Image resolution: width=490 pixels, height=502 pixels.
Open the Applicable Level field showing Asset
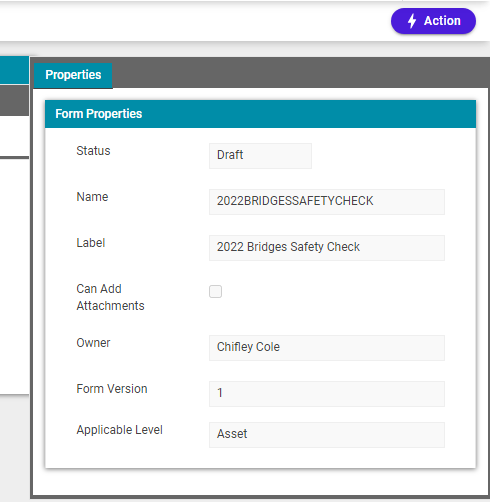point(327,435)
